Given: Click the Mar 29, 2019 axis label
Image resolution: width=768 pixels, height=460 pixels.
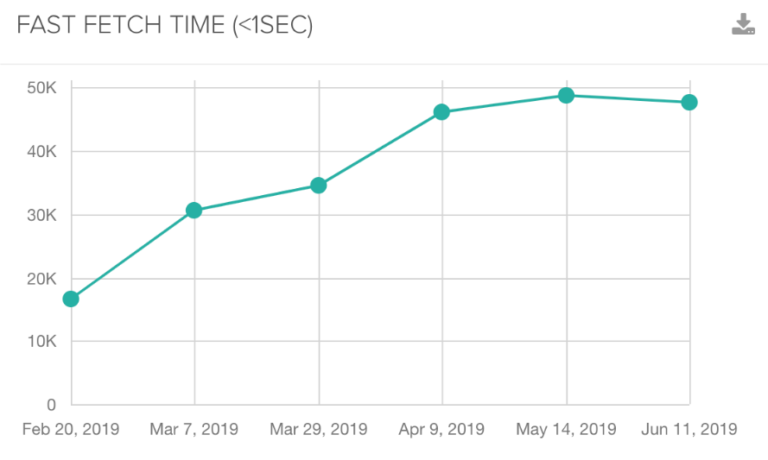Looking at the screenshot, I should (318, 430).
